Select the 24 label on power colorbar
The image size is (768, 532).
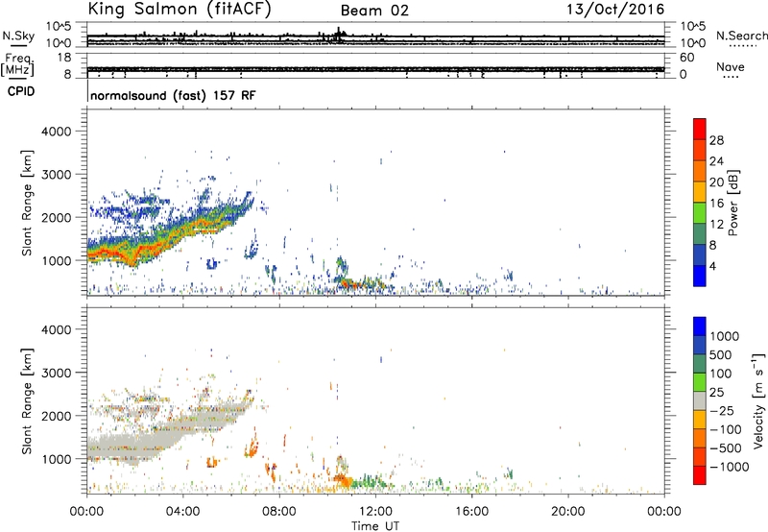click(x=716, y=161)
